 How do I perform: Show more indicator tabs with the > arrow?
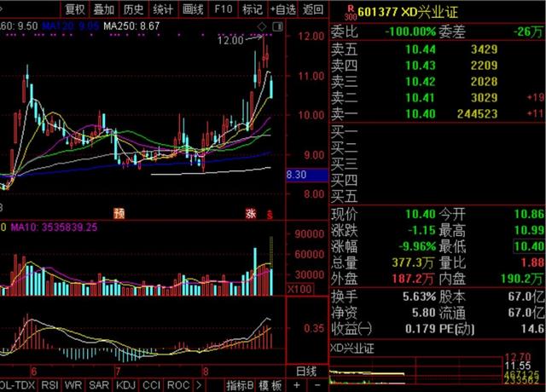pyautogui.click(x=199, y=385)
